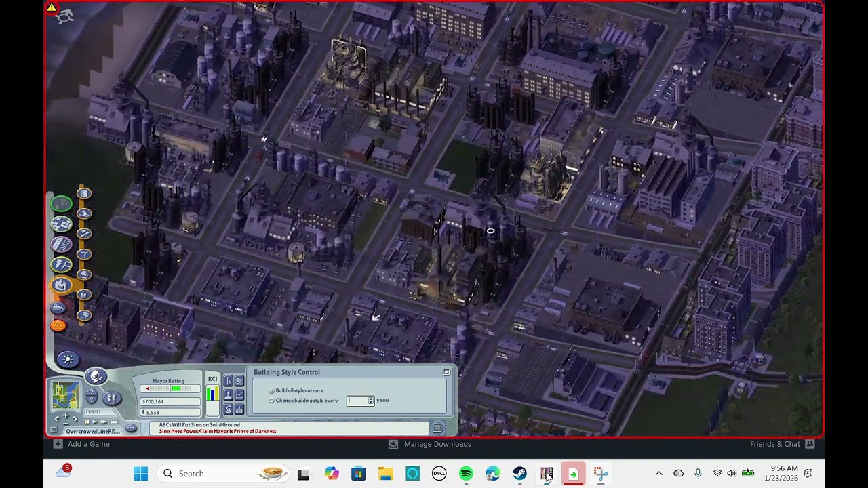Select Build all styles at once
Viewport: 868px width, 488px height.
[296, 390]
